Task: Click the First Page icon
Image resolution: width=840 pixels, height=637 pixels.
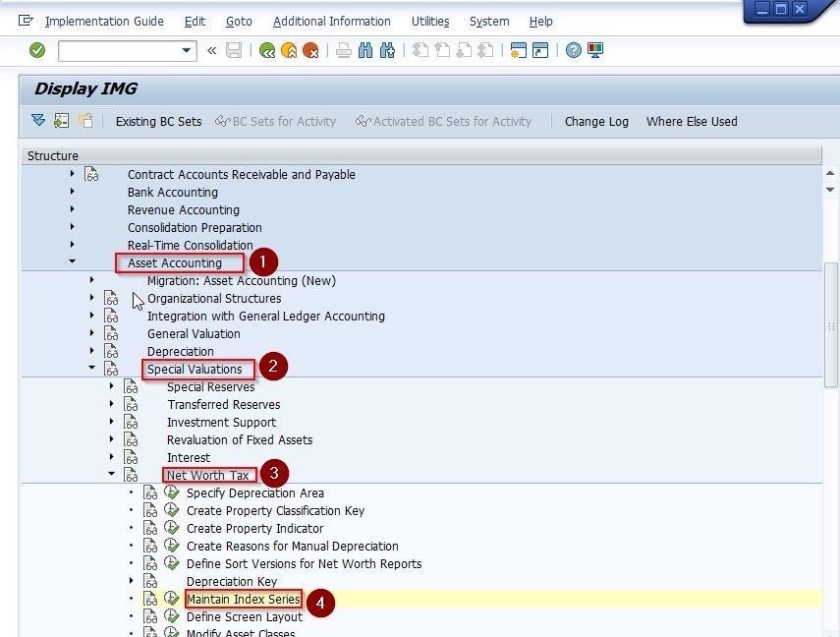Action: click(420, 50)
